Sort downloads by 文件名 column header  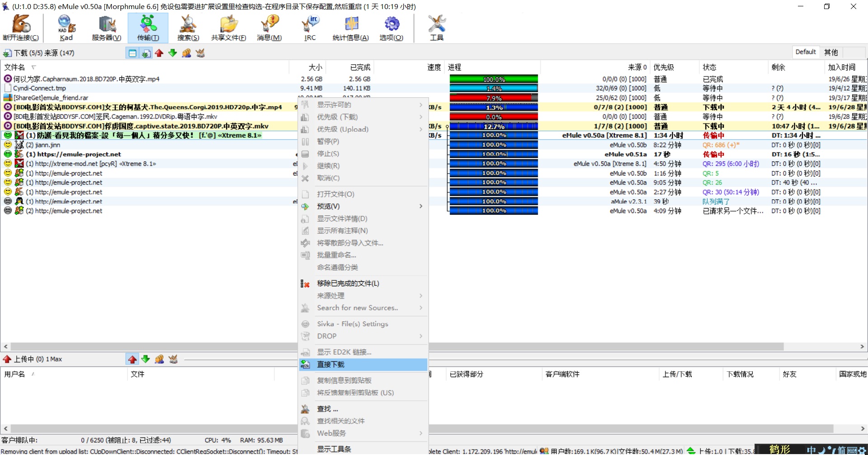click(x=145, y=67)
